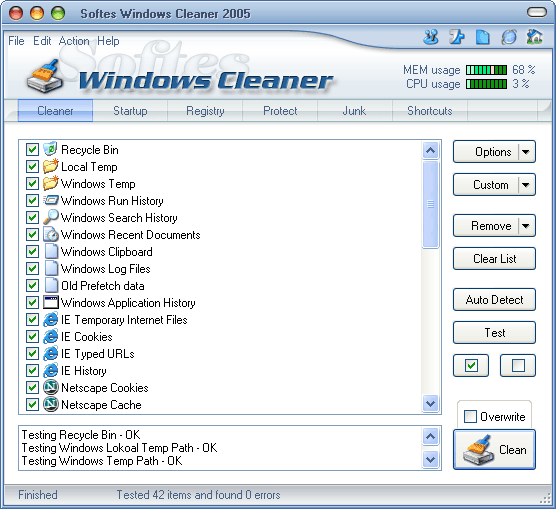Screen dimensions: 556x509
Task: Expand the Options dropdown arrow
Action: pyautogui.click(x=526, y=152)
